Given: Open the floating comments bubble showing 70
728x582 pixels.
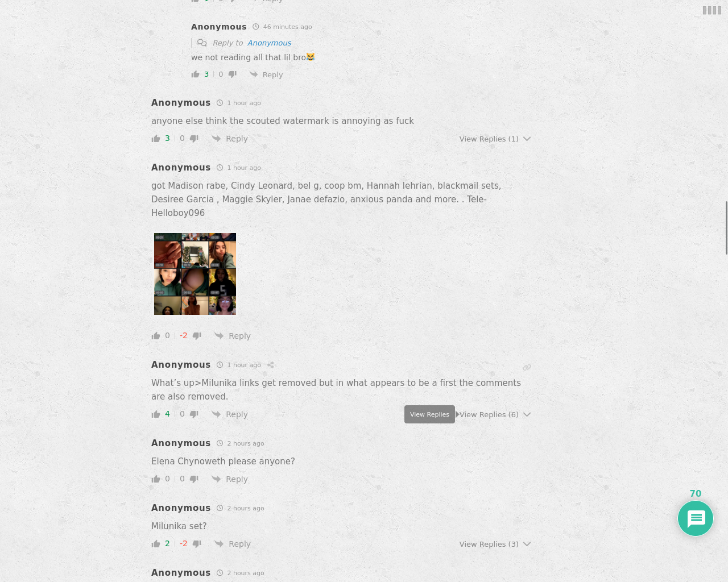Looking at the screenshot, I should click(x=696, y=518).
